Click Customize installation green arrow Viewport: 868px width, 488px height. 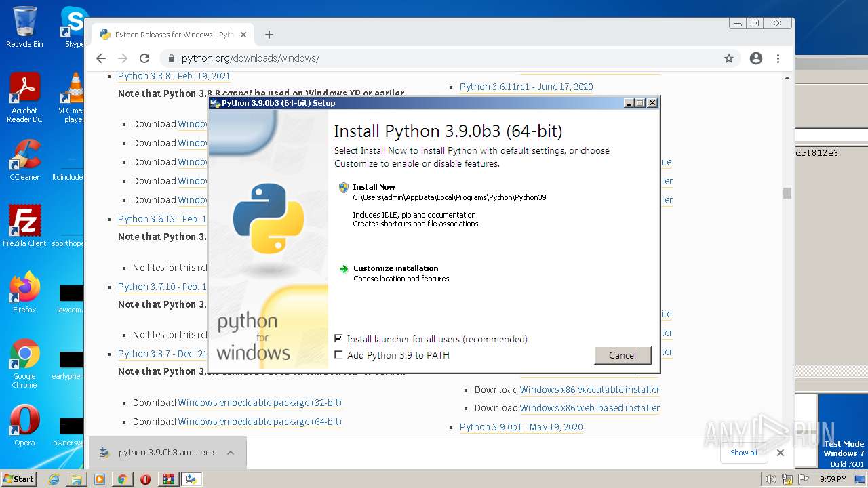click(344, 269)
